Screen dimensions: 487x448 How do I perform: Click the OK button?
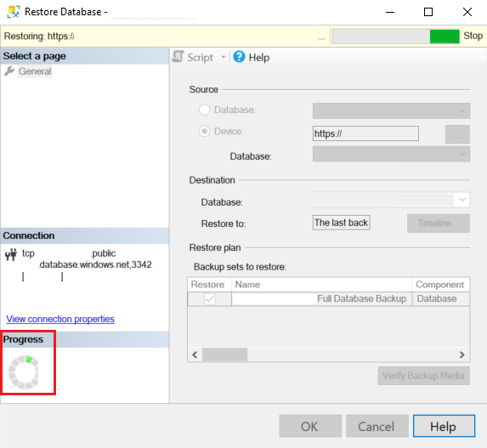310,426
